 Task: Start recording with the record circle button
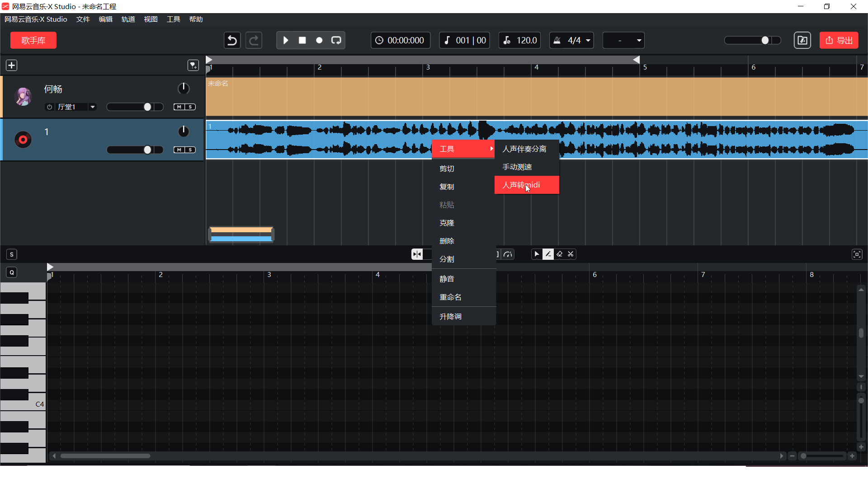(319, 40)
